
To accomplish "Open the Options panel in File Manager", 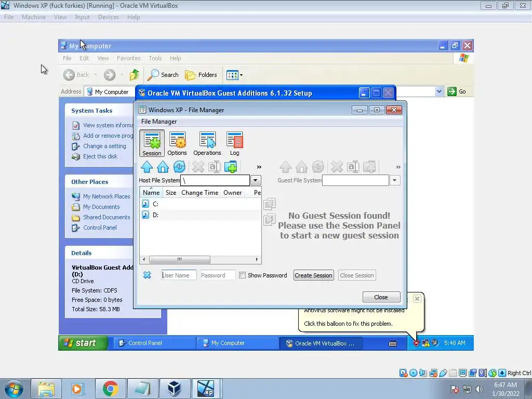I will coord(177,143).
